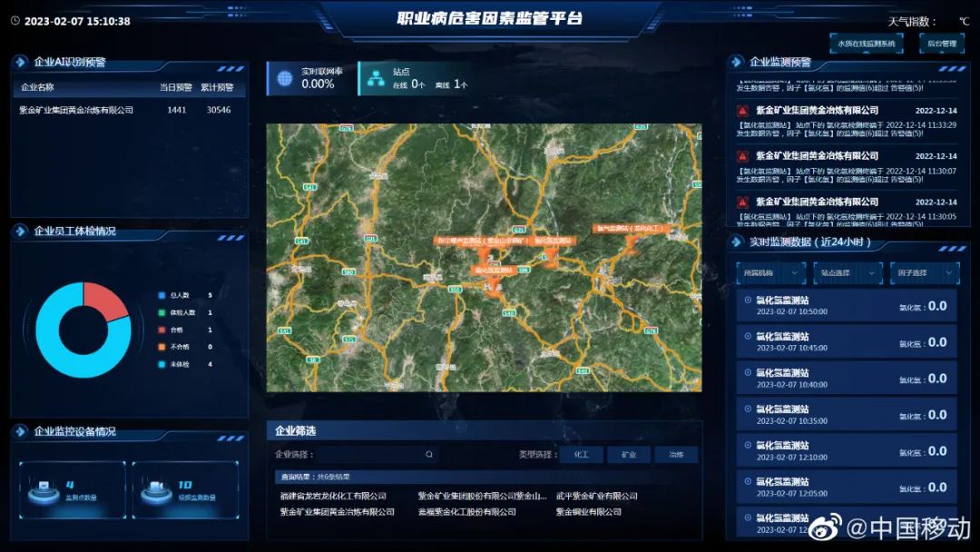The height and width of the screenshot is (552, 980).
Task: Click the search magnifier in 企业选择 field
Action: pyautogui.click(x=429, y=454)
